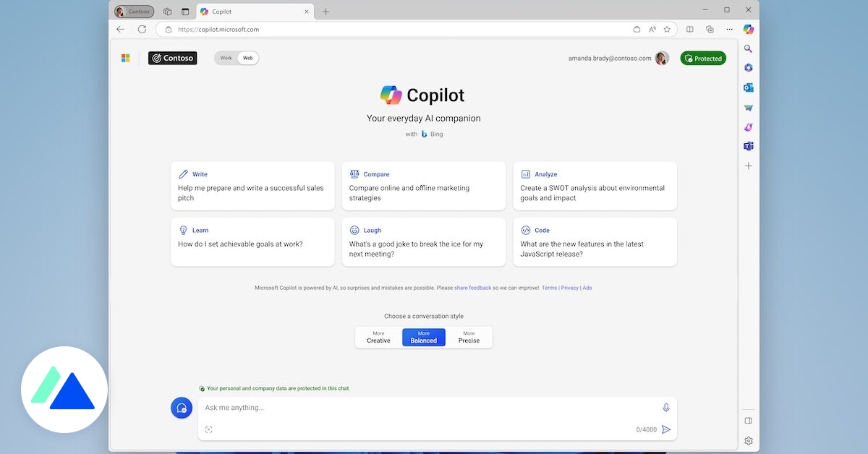
Task: Click the Copilot icon atop the Edge sidebar
Action: (x=749, y=30)
